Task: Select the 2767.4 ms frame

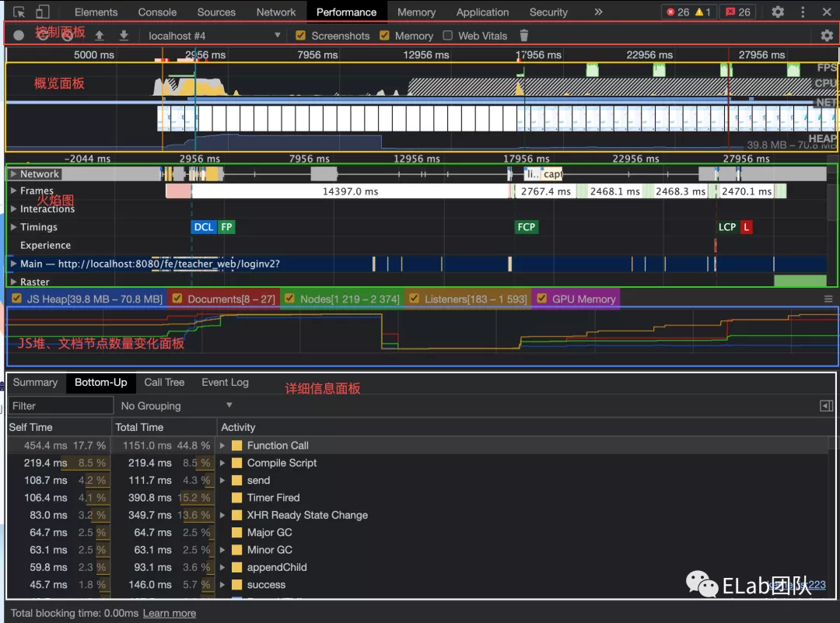Action: point(545,191)
